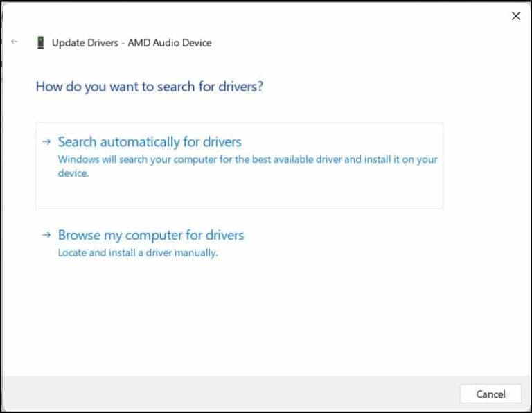532x413 pixels.
Task: Close the Update Drivers dialog with X
Action: [515, 16]
